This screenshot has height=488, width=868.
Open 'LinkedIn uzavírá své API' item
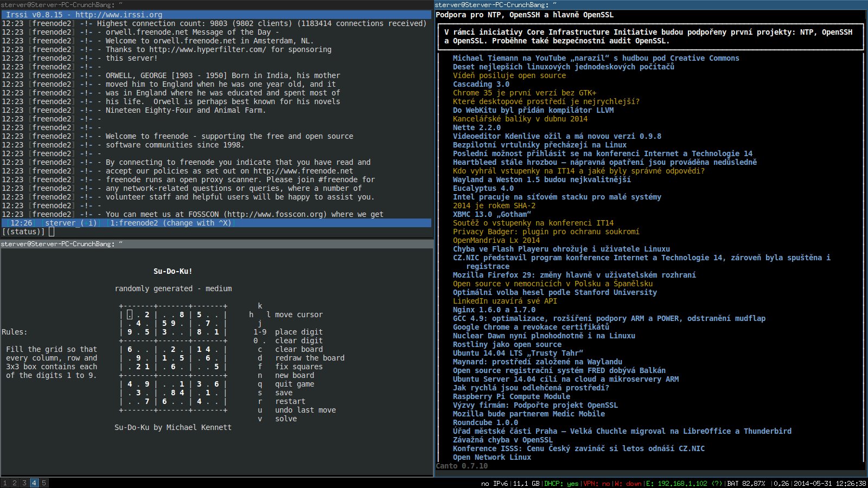click(505, 301)
